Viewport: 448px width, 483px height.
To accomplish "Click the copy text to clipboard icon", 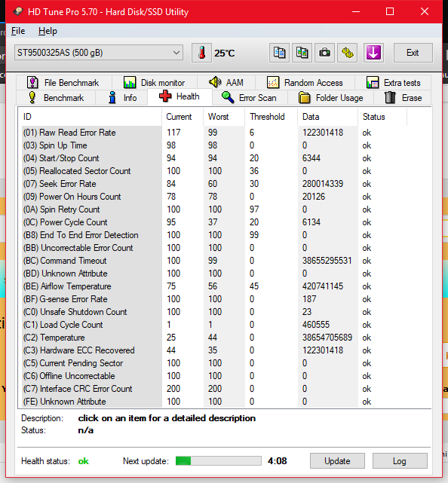I will coord(279,53).
